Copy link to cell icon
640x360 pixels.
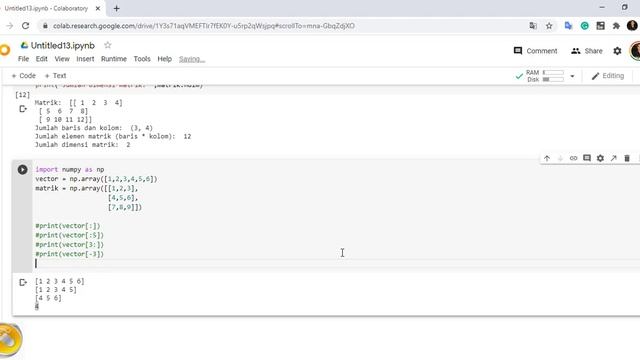coord(573,158)
